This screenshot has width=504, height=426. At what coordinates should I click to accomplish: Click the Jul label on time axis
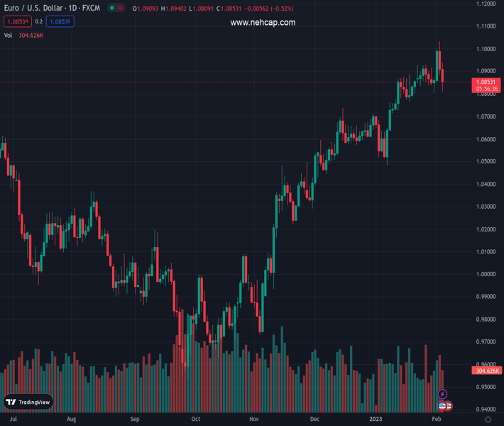pos(13,420)
